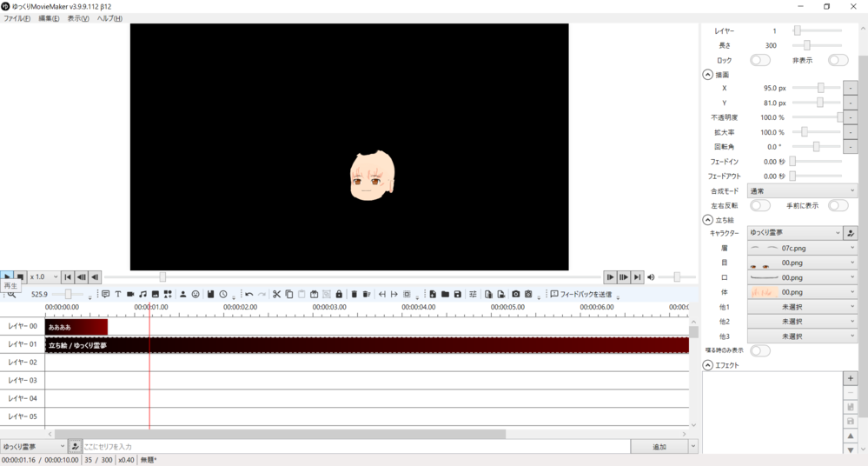
Task: Enable the 左右反転 (flip horizontal) switch
Action: point(759,205)
